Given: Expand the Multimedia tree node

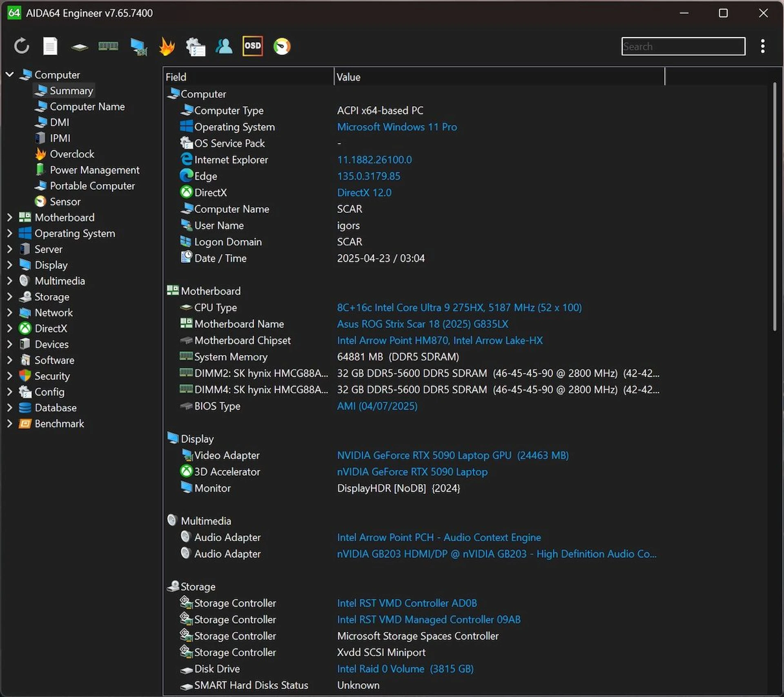Looking at the screenshot, I should pos(10,281).
